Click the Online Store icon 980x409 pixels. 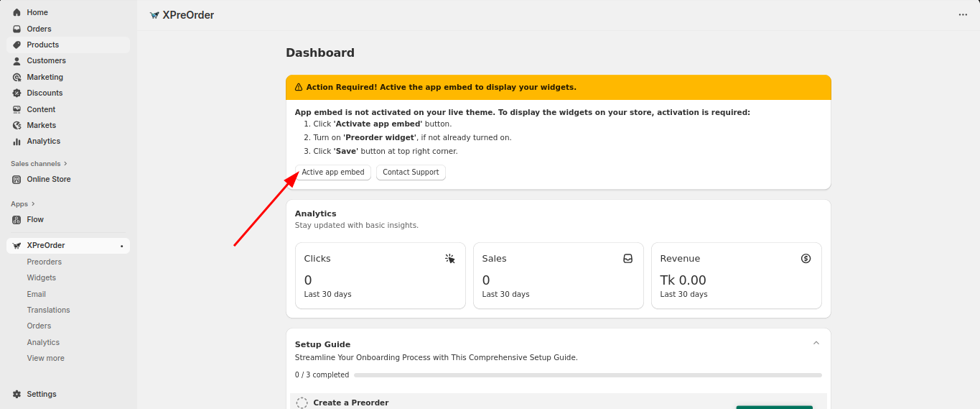point(17,179)
